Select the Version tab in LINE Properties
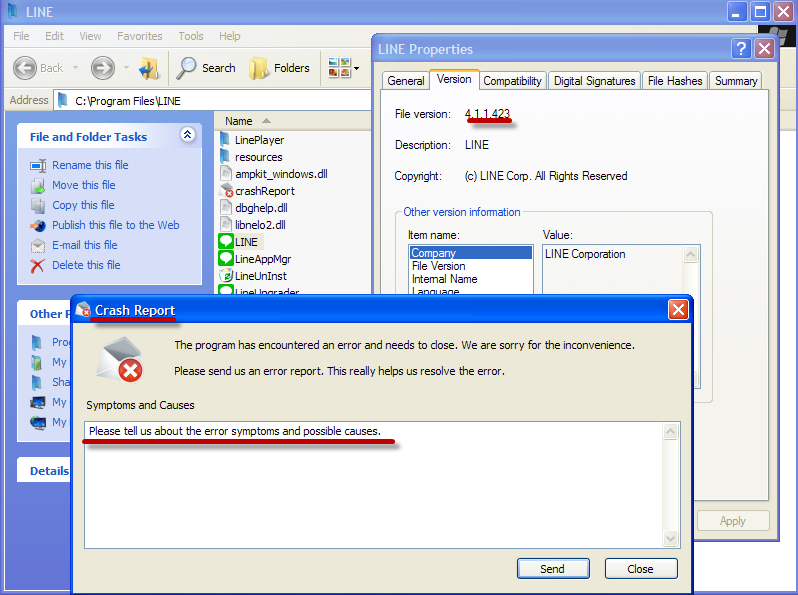798x595 pixels. click(x=454, y=79)
